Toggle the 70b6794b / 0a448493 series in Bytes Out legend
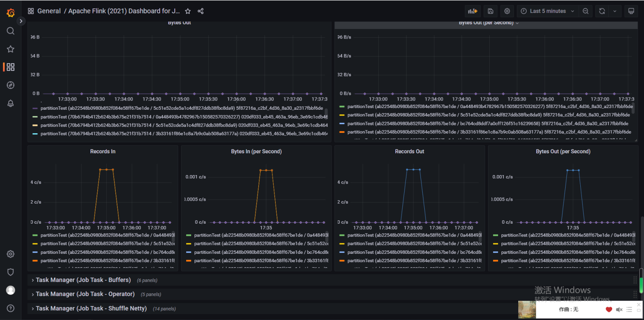 [184, 117]
